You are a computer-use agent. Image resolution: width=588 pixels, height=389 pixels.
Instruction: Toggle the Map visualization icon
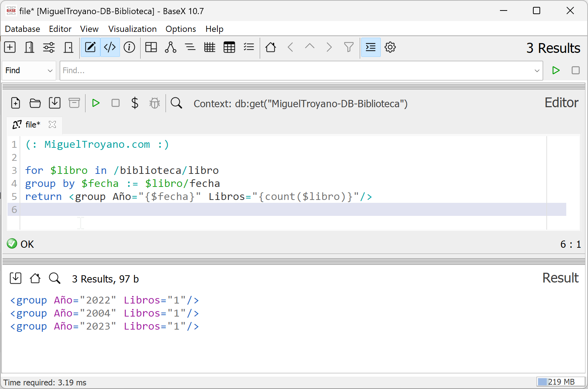coord(151,47)
